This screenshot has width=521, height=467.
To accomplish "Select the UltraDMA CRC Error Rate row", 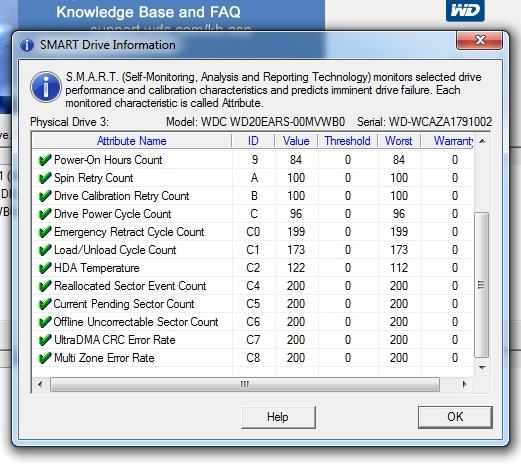I will click(253, 340).
